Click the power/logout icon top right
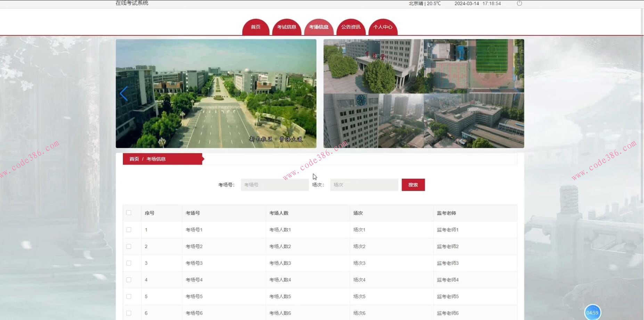Image resolution: width=644 pixels, height=320 pixels. point(520,3)
